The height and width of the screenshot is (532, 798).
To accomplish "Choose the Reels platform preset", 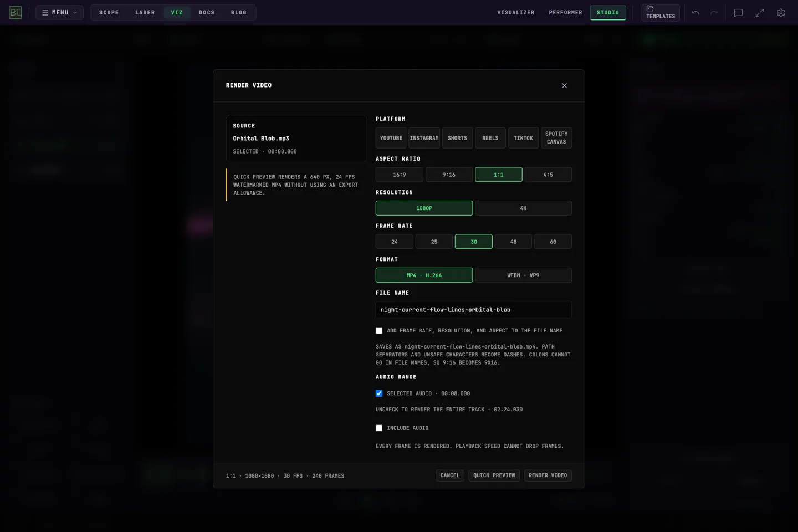I will coord(490,138).
